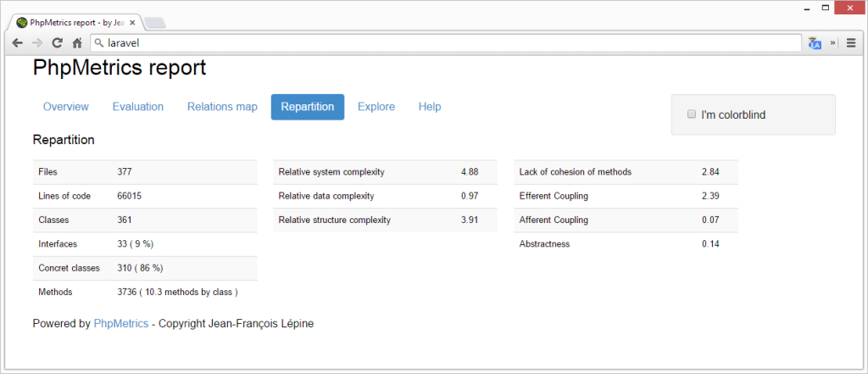The width and height of the screenshot is (868, 374).
Task: Maximize the browser window
Action: [822, 8]
